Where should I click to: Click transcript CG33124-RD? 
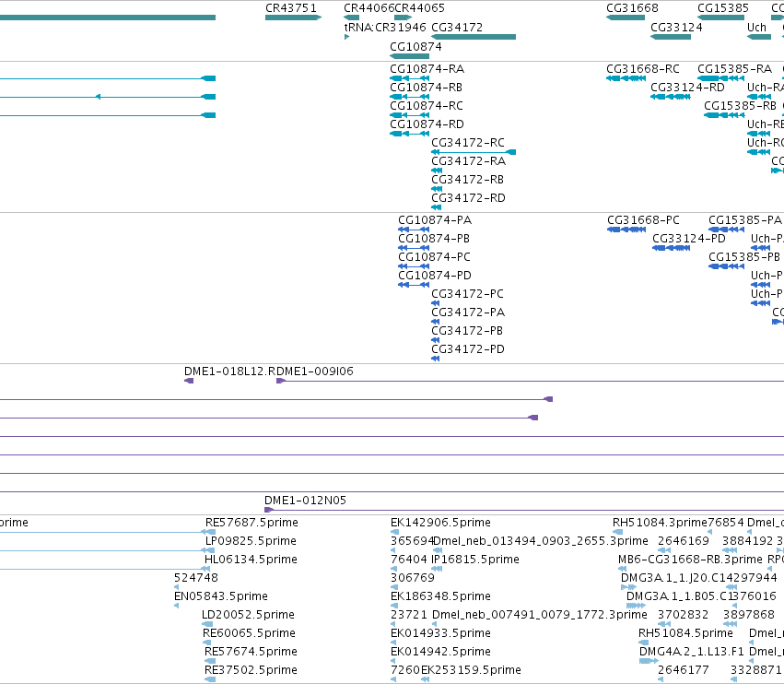point(687,88)
